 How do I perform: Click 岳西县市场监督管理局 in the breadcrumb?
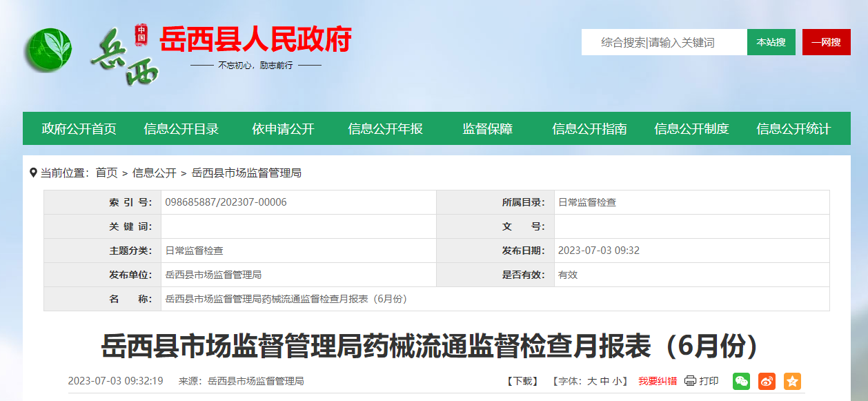246,173
